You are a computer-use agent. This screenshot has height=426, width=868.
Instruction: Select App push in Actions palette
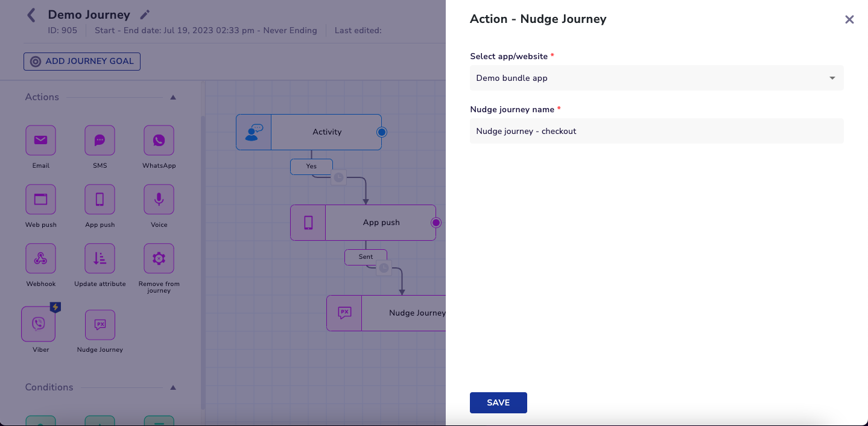100,199
